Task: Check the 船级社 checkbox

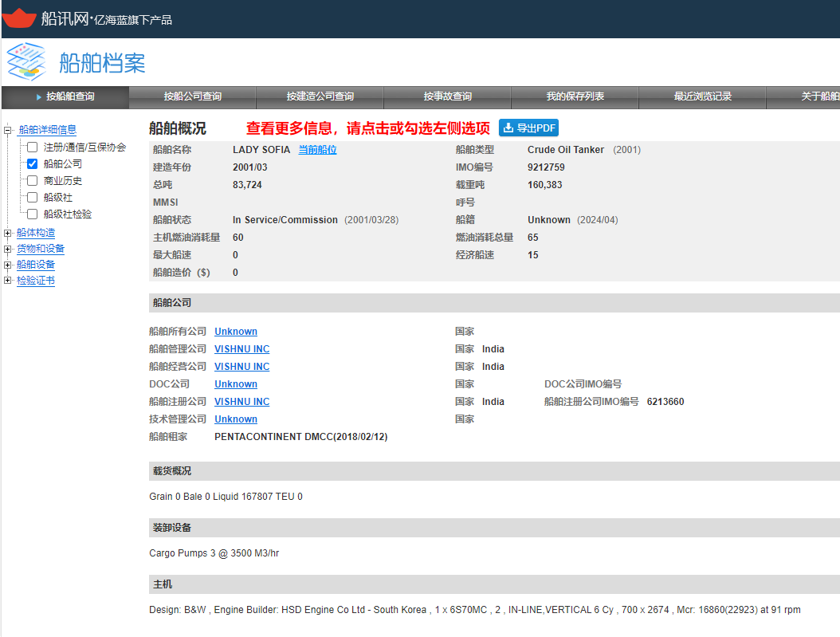Action: [32, 197]
